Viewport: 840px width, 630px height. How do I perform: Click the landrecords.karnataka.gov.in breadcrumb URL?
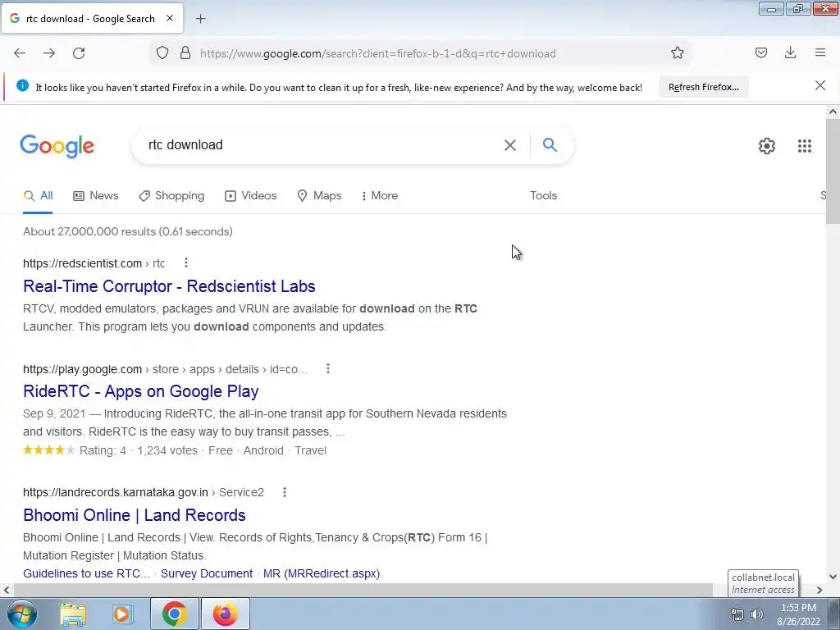click(x=144, y=492)
